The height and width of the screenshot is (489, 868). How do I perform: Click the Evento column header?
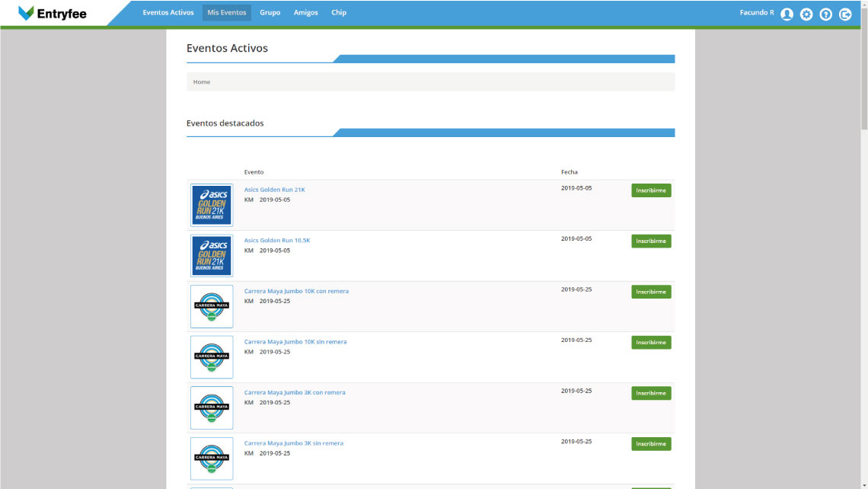pyautogui.click(x=254, y=172)
